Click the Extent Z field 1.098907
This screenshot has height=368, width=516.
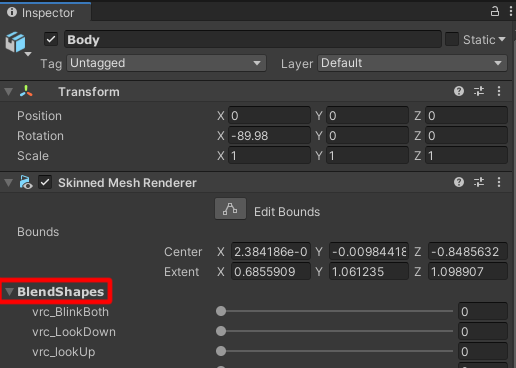click(468, 272)
